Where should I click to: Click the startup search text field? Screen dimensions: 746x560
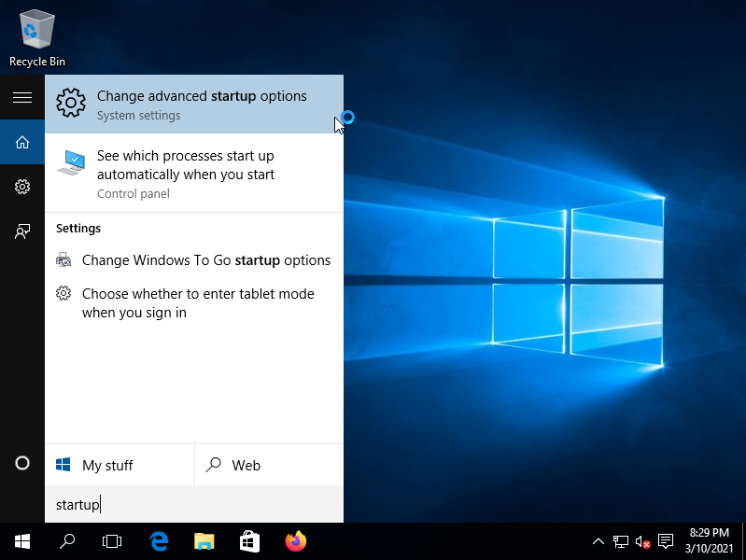coord(194,505)
